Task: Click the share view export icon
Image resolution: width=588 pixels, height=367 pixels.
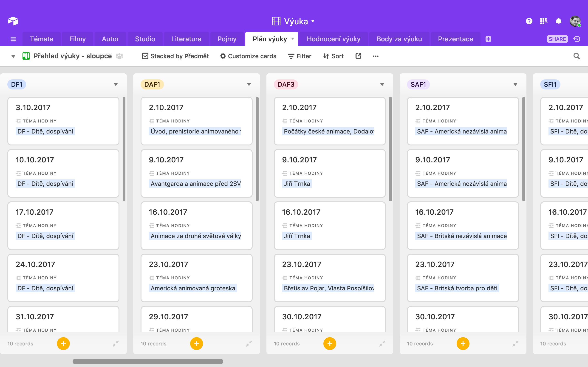Action: 358,56
